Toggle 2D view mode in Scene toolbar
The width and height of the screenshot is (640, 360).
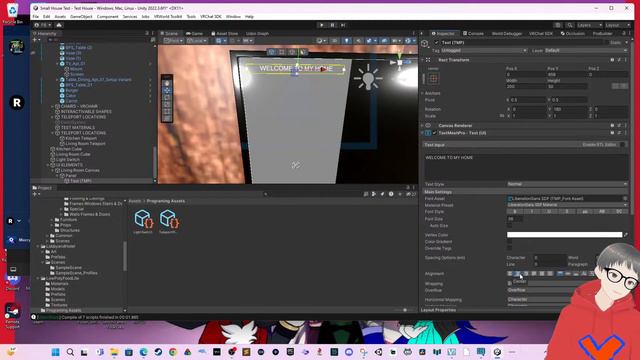[x=335, y=41]
